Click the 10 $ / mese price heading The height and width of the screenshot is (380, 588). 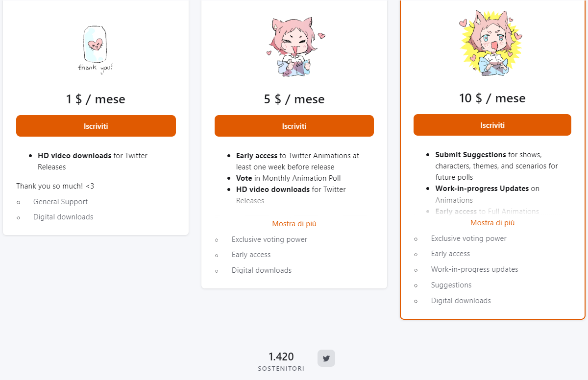coord(492,98)
